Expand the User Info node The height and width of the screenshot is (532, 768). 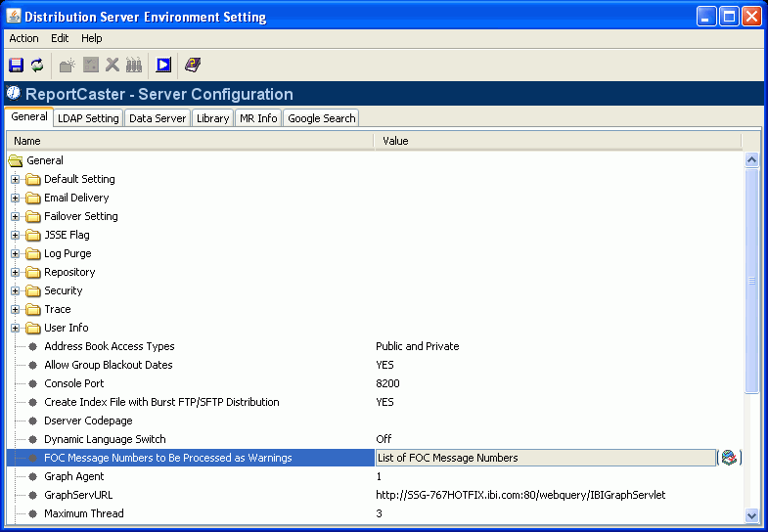click(16, 329)
